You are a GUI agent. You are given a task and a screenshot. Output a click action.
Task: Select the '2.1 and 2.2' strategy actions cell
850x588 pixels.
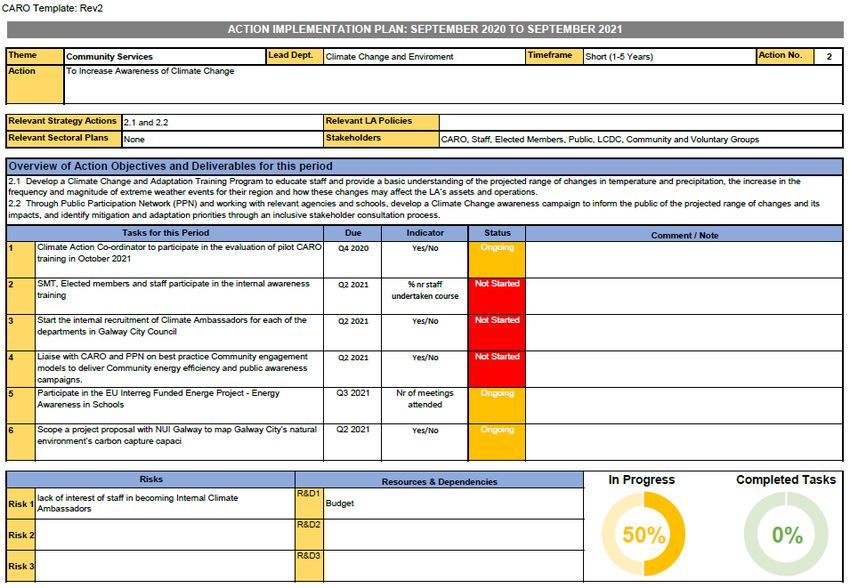pyautogui.click(x=222, y=122)
